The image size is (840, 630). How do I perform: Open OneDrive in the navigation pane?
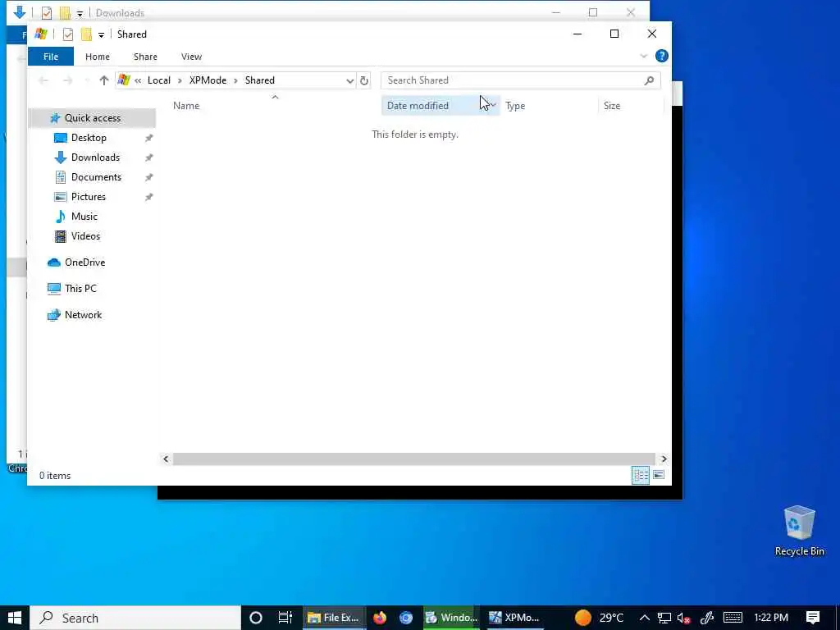(84, 262)
